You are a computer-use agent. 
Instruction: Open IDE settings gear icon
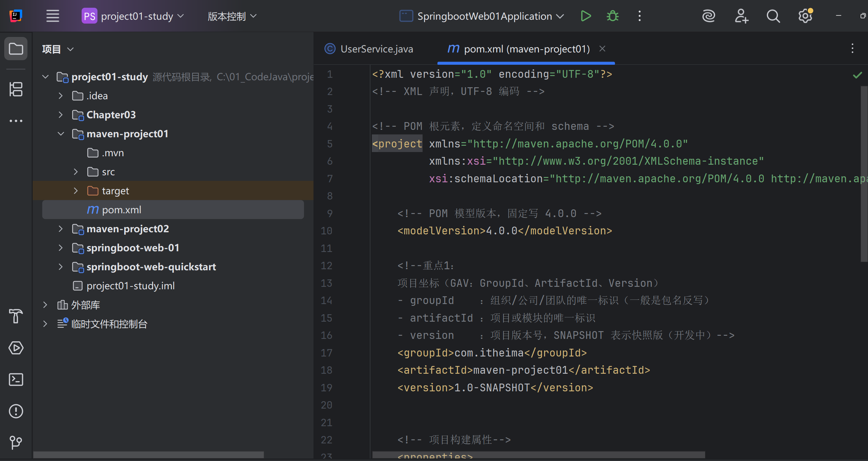pos(805,16)
